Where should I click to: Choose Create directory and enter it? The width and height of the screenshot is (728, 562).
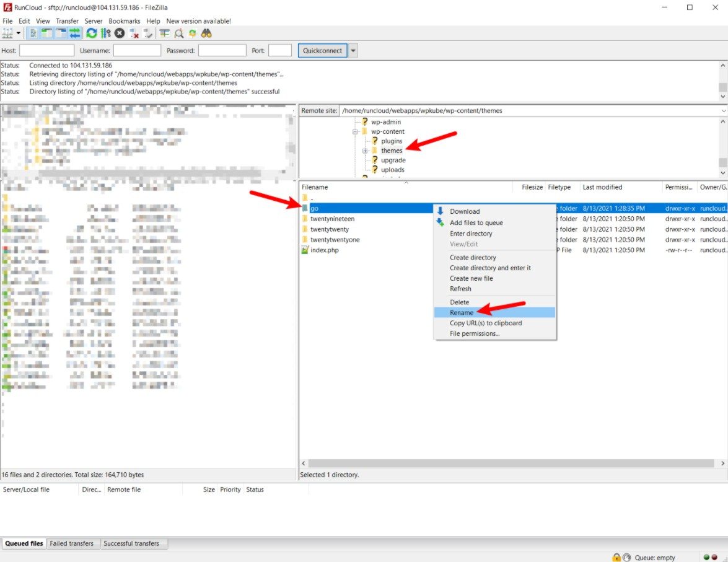[x=494, y=268]
